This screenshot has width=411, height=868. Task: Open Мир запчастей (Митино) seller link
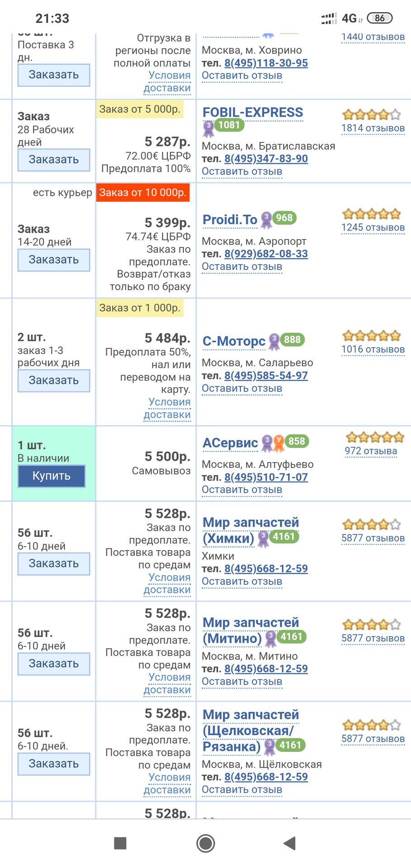pyautogui.click(x=250, y=631)
